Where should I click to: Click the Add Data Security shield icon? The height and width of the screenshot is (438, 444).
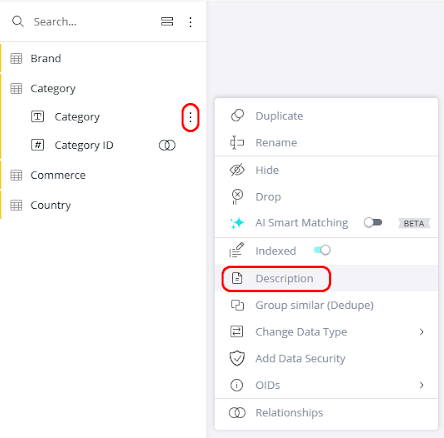(237, 358)
